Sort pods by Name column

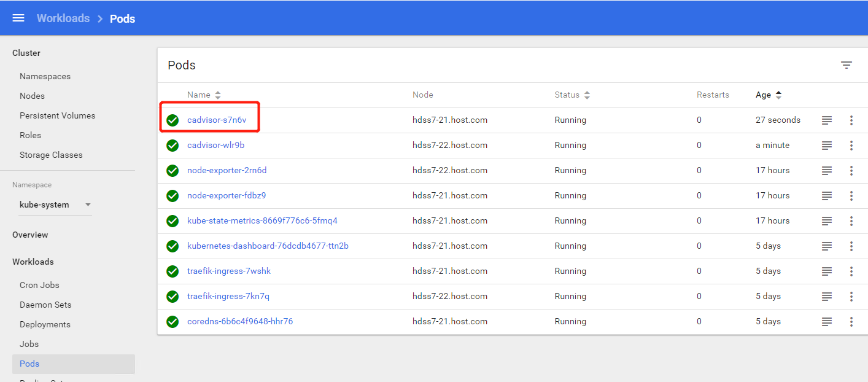pos(199,95)
